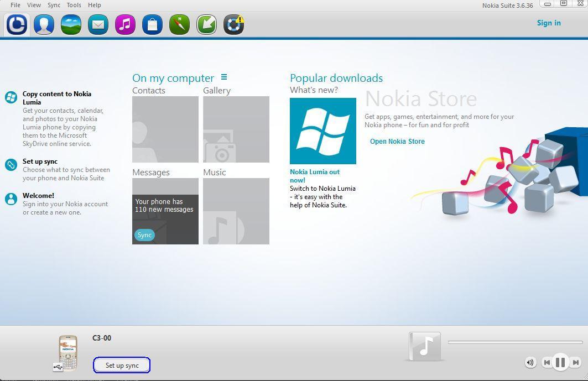588x381 pixels.
Task: Open the Maps compass toolbar icon
Action: (179, 25)
